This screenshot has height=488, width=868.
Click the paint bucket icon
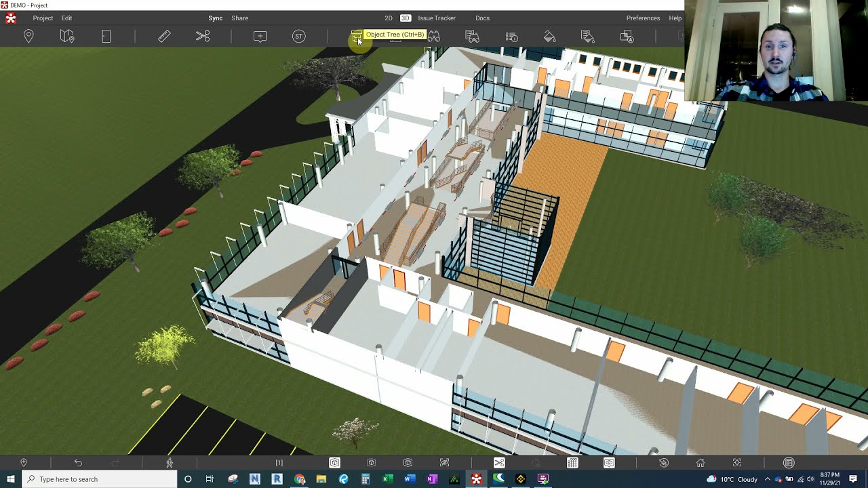(550, 37)
